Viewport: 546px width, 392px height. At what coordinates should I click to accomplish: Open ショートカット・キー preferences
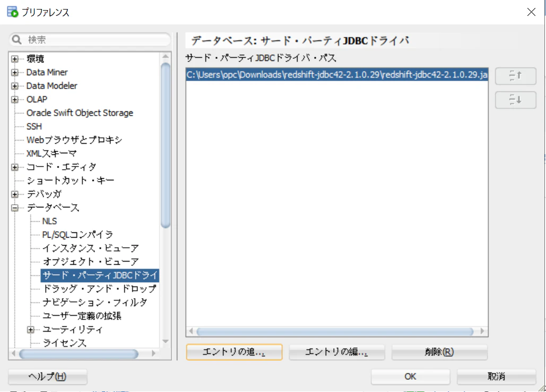click(71, 181)
